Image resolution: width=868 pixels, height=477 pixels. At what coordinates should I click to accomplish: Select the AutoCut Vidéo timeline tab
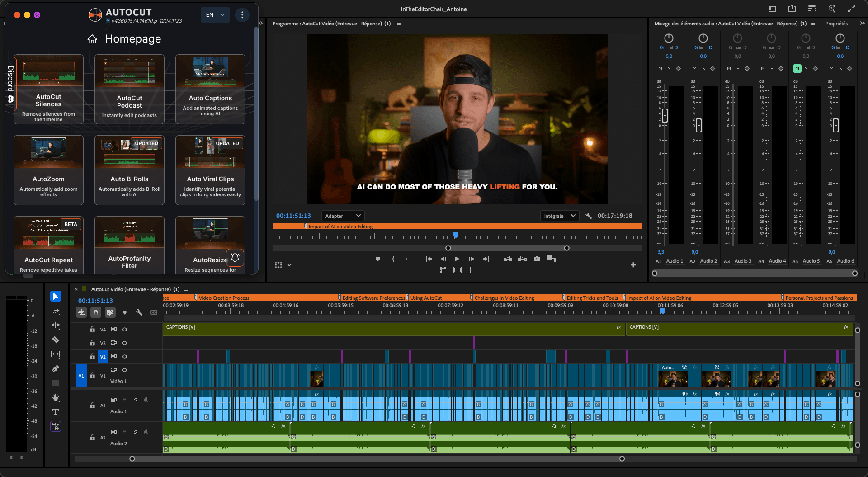point(134,289)
